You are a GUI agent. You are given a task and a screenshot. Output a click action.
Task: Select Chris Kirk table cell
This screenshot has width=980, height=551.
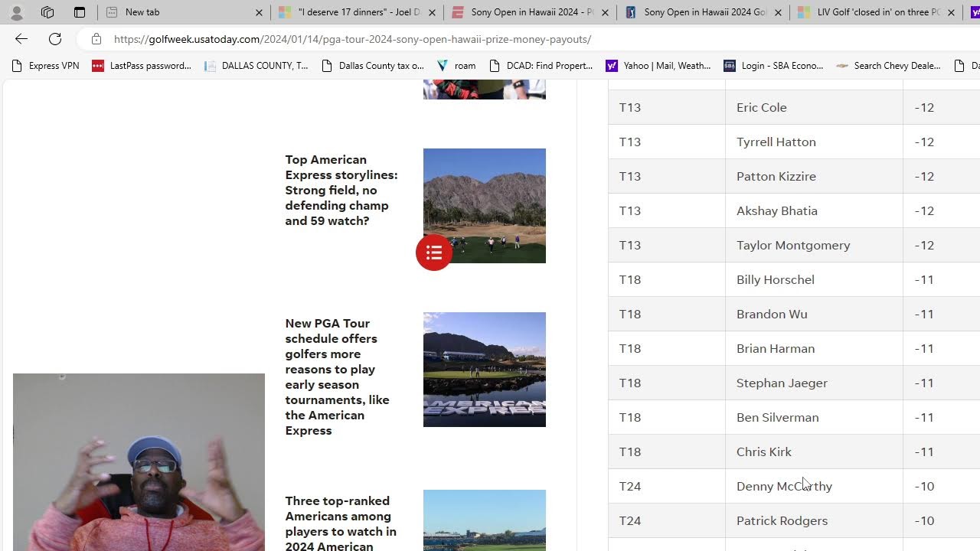(x=814, y=452)
